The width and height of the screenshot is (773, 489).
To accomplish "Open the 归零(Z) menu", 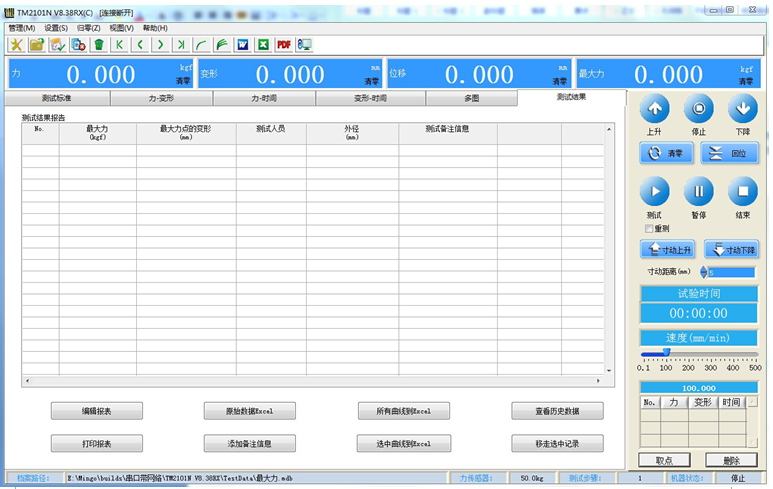I will tap(88, 28).
